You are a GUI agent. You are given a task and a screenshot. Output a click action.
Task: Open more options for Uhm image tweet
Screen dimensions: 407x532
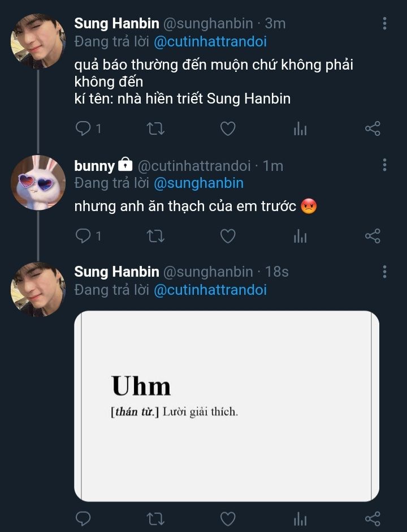pyautogui.click(x=384, y=271)
